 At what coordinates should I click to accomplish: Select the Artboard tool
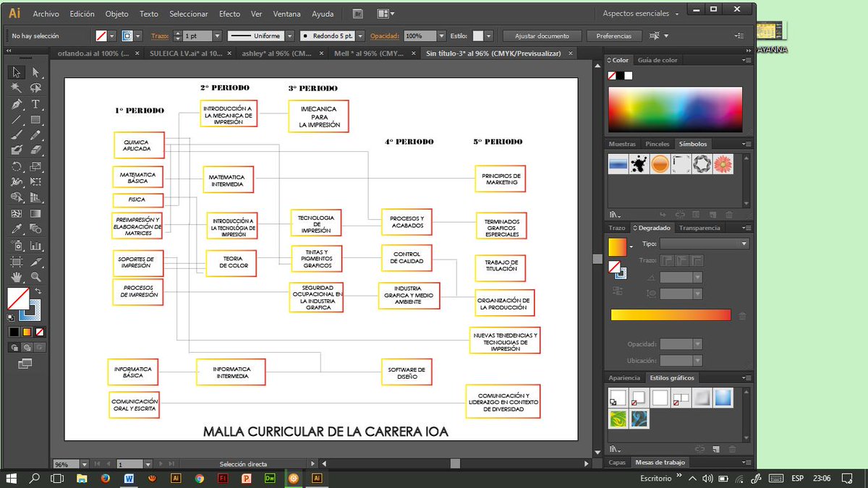[16, 262]
